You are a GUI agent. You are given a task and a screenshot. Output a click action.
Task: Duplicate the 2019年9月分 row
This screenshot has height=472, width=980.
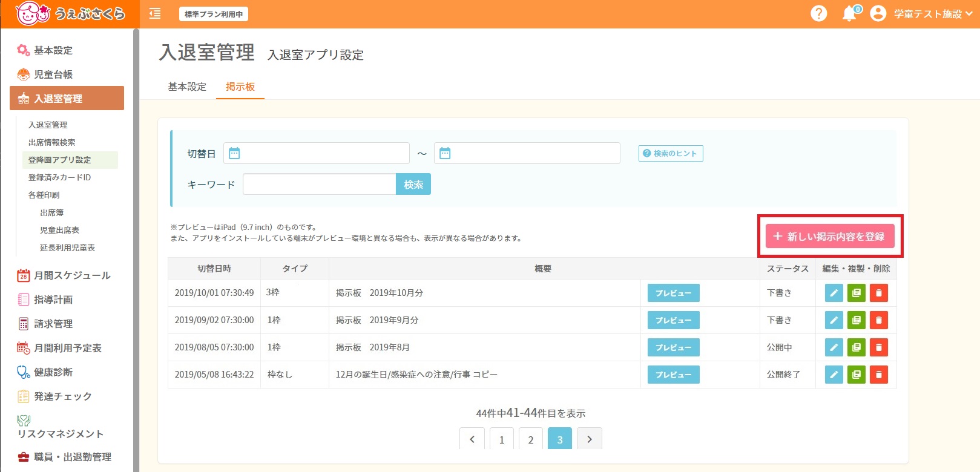(x=857, y=320)
